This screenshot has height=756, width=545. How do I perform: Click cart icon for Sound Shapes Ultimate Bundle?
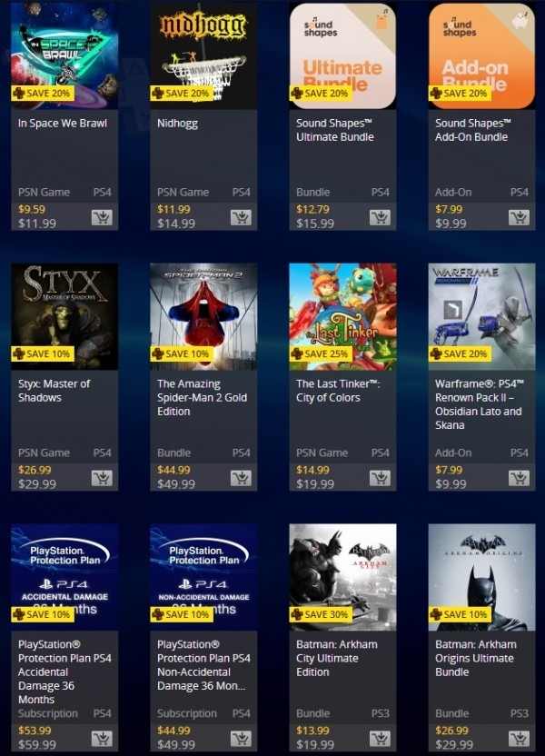(x=381, y=218)
